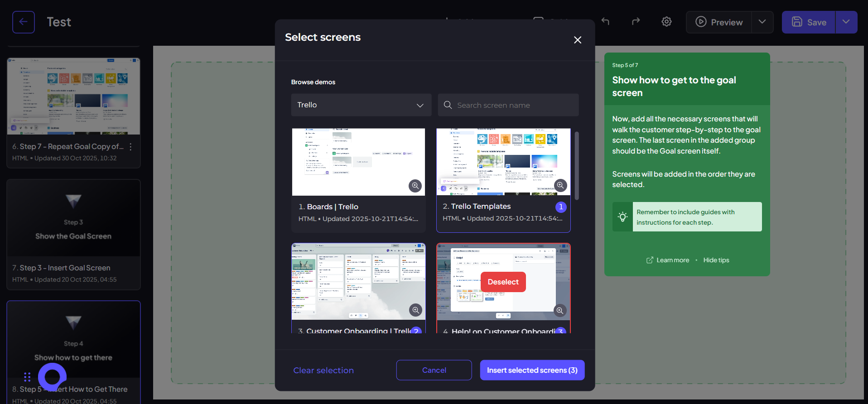Close the Select screens dialog
The image size is (868, 404).
point(578,40)
